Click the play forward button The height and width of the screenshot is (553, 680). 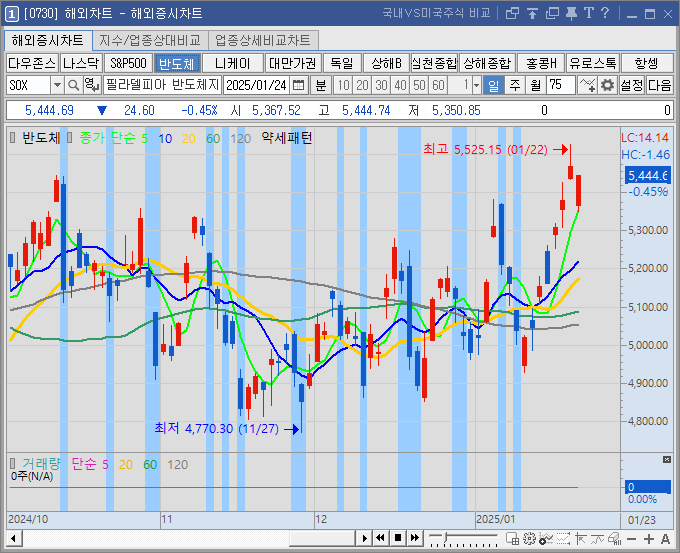pos(365,538)
